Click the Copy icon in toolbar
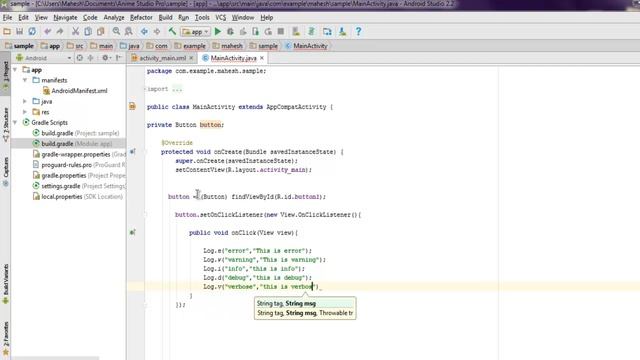640x360 pixels. [x=88, y=31]
